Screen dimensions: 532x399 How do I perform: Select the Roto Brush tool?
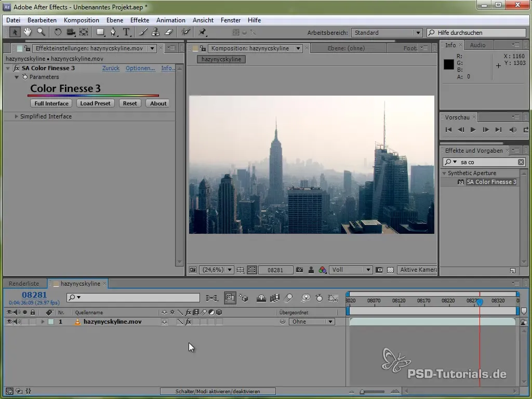point(185,32)
